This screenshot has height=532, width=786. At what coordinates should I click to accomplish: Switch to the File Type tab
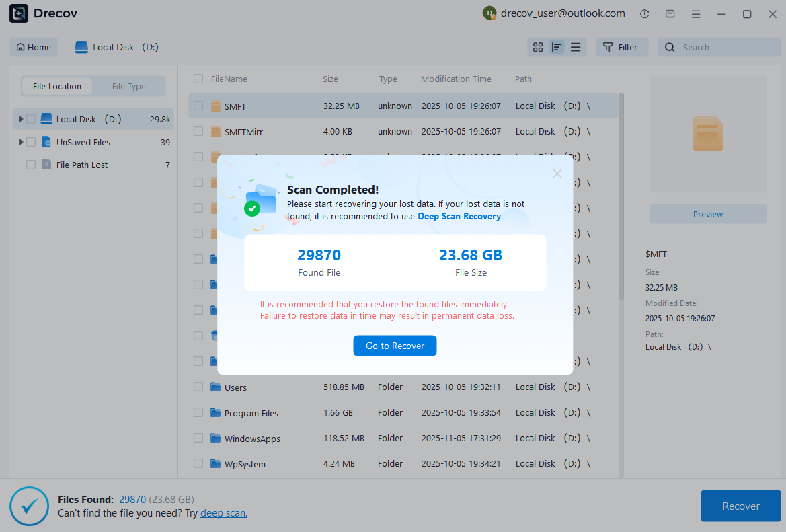pos(128,86)
